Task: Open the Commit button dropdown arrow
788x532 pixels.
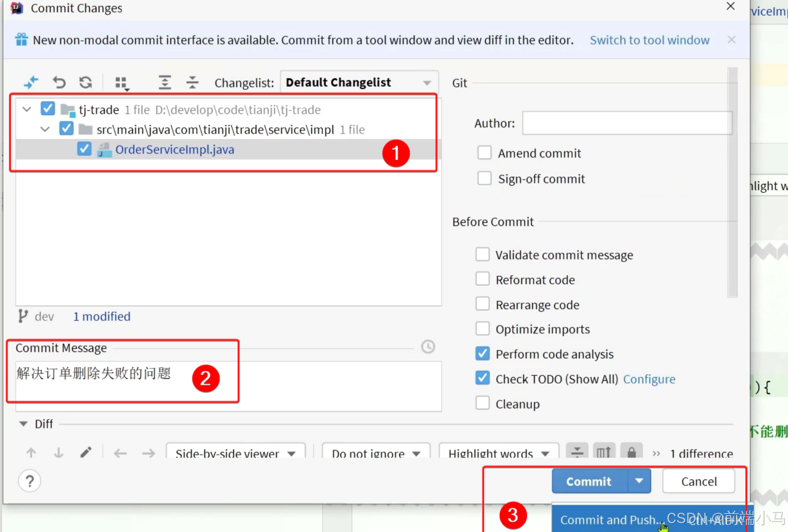Action: 639,481
